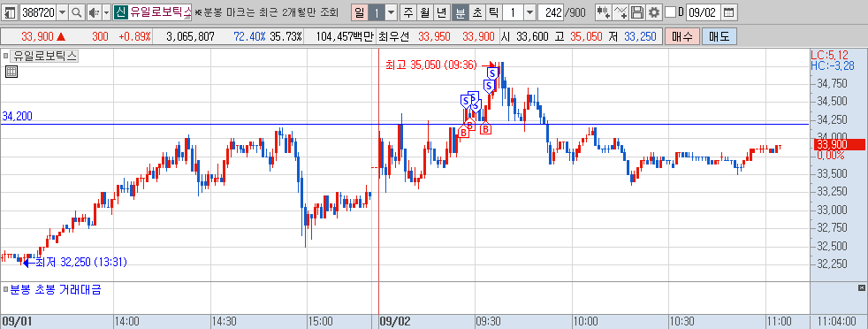Click the window list icon at far left
This screenshot has height=329, width=868.
click(10, 11)
